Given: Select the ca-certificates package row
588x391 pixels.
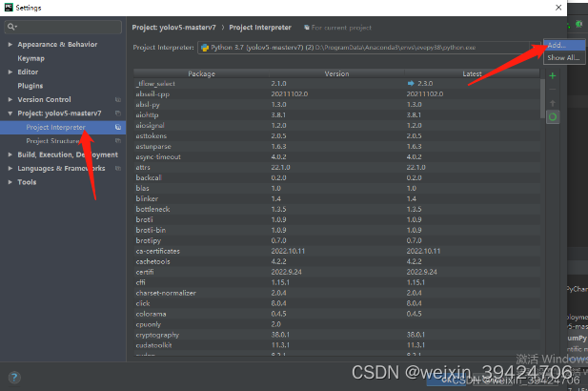Looking at the screenshot, I should tap(336, 251).
